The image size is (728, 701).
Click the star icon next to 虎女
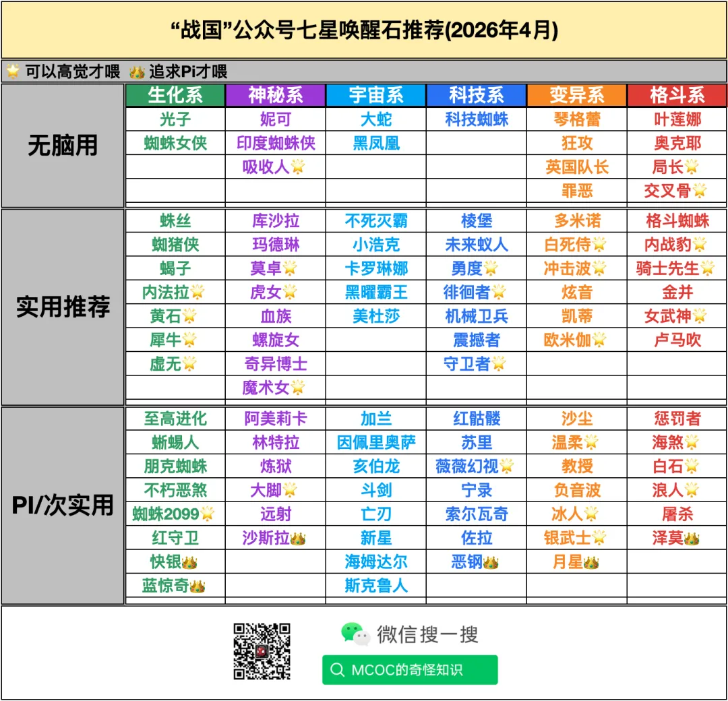290,292
